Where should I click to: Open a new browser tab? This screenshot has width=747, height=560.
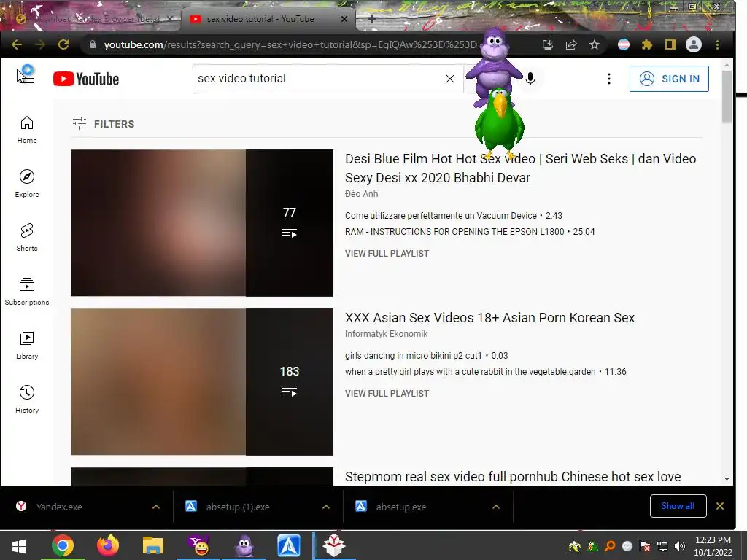click(x=372, y=19)
